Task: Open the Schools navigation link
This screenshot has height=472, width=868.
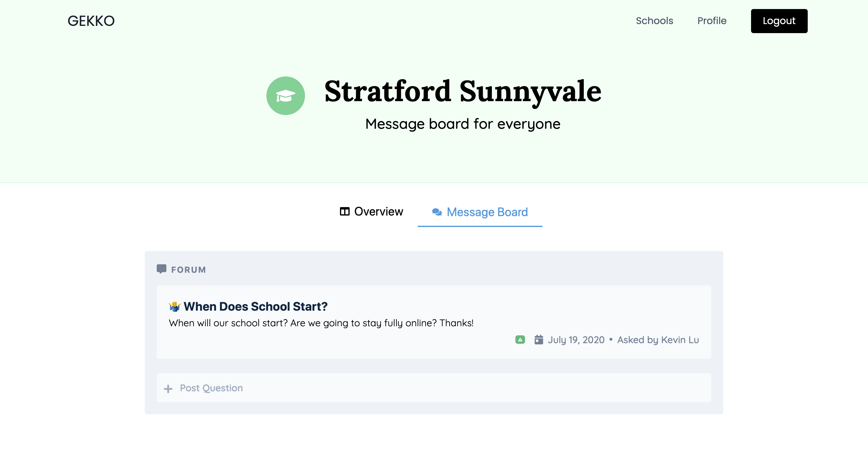Action: pos(654,21)
